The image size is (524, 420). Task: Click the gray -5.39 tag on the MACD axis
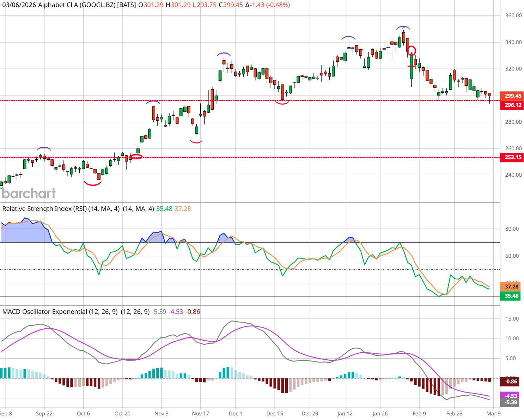pyautogui.click(x=510, y=402)
